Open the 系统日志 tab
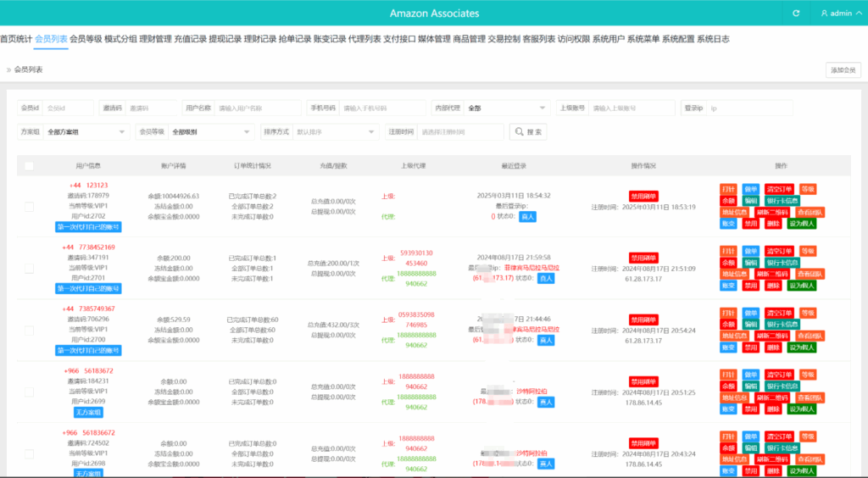The width and height of the screenshot is (868, 478). coord(713,39)
